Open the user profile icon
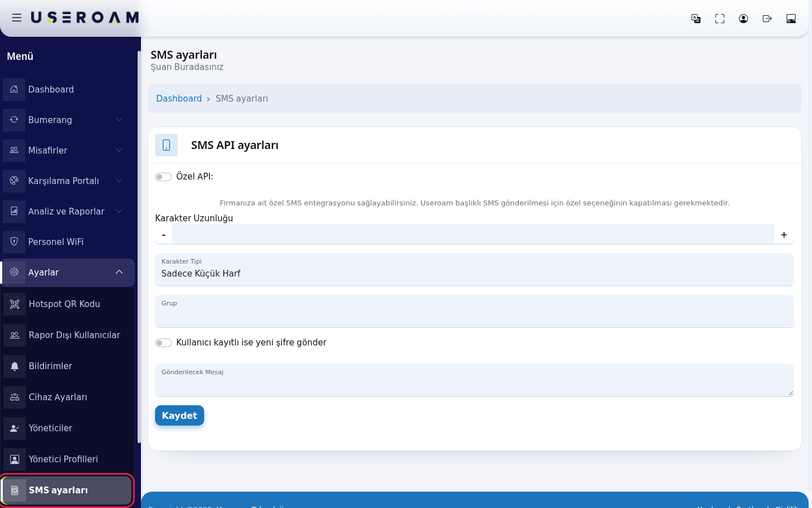The image size is (812, 508). [743, 19]
